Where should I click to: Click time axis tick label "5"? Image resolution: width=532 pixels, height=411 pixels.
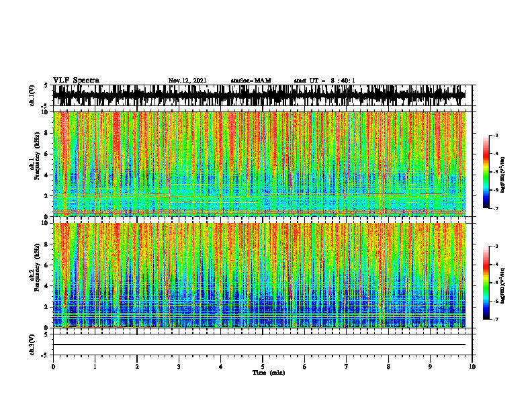[x=263, y=367]
